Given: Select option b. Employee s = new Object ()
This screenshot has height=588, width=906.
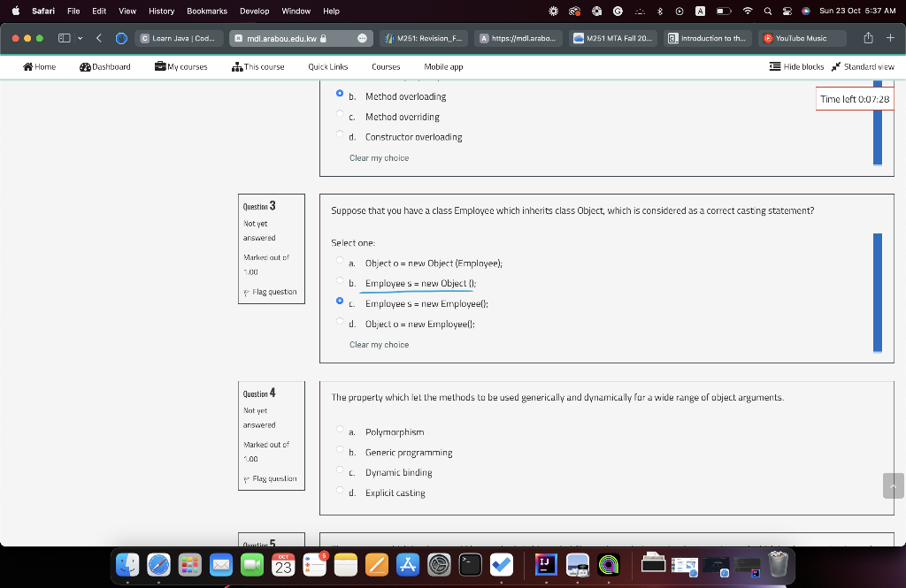Looking at the screenshot, I should pyautogui.click(x=340, y=280).
